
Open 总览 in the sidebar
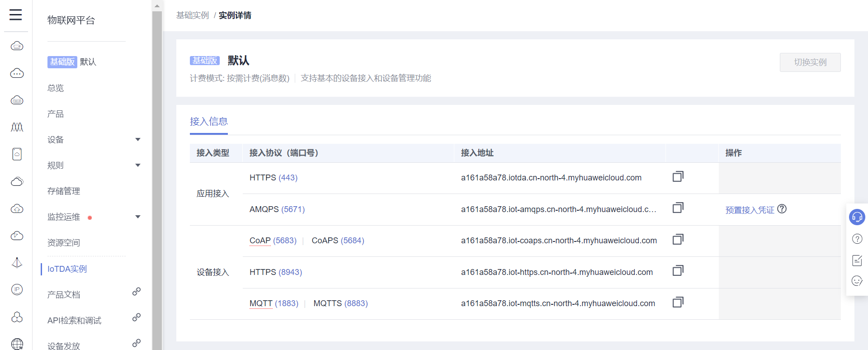[x=56, y=88]
